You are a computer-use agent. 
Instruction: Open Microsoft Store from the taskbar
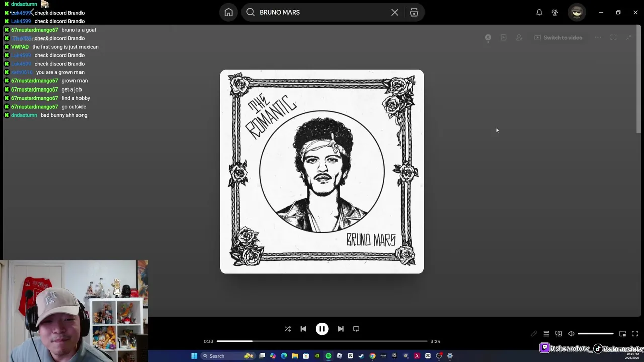pos(306,356)
